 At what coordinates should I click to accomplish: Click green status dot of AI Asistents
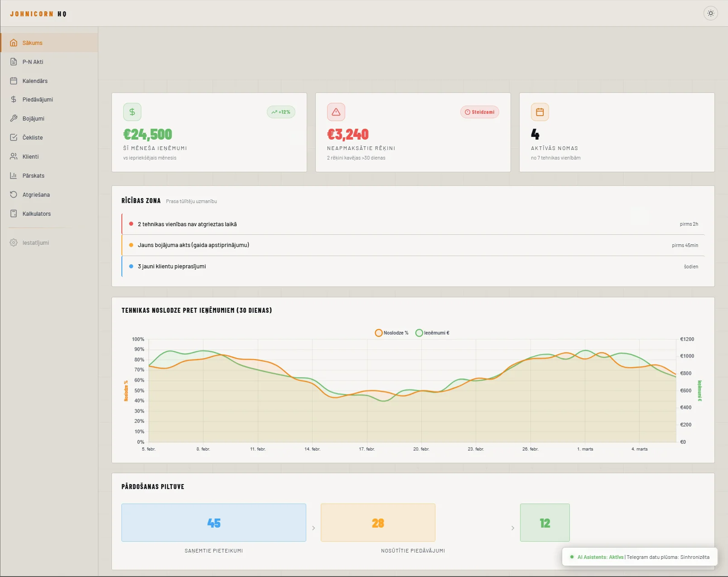pos(572,557)
